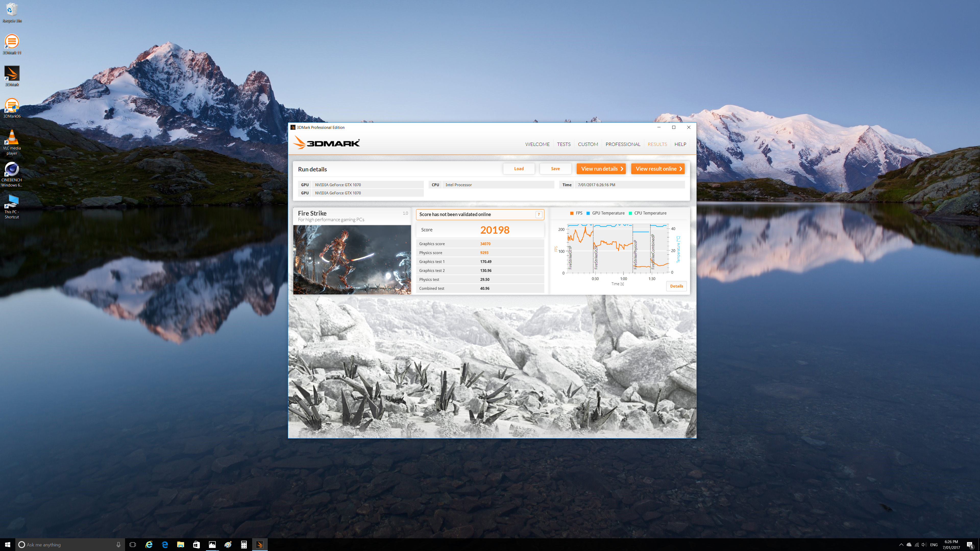The height and width of the screenshot is (551, 980).
Task: Open the 3DMark desktop shortcut
Action: point(12,76)
